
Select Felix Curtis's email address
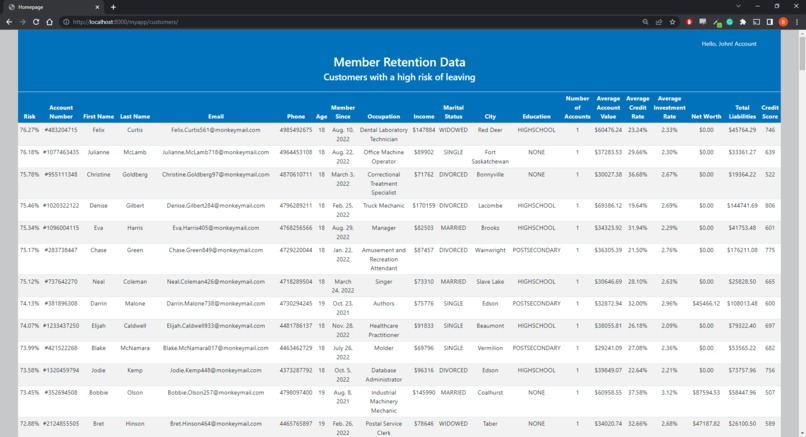click(215, 130)
